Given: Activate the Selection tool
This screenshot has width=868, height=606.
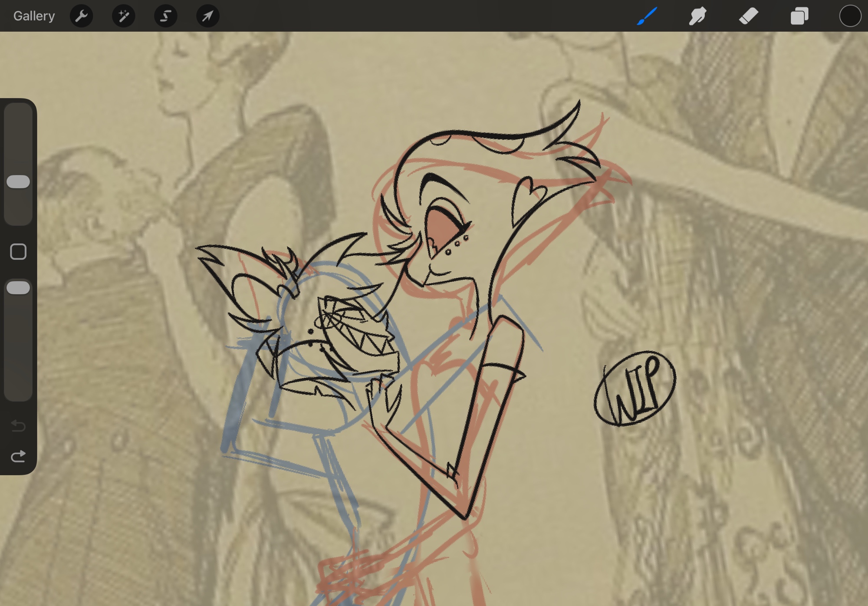Looking at the screenshot, I should pyautogui.click(x=165, y=16).
